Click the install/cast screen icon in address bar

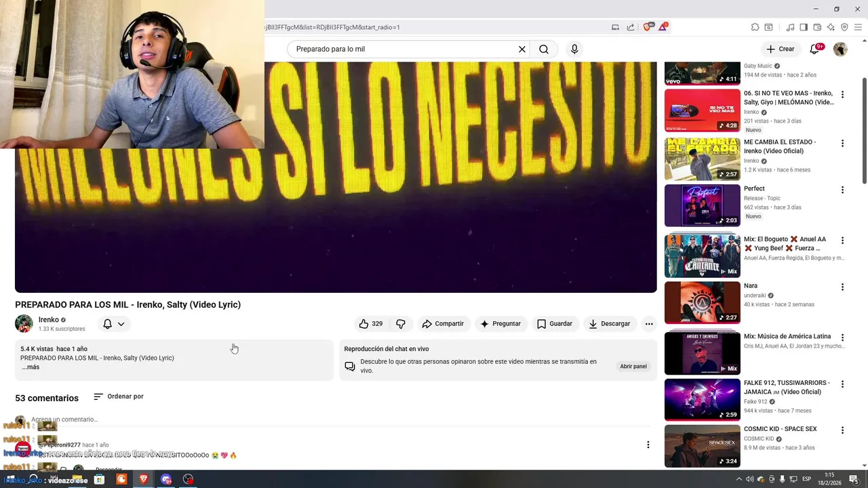[616, 27]
